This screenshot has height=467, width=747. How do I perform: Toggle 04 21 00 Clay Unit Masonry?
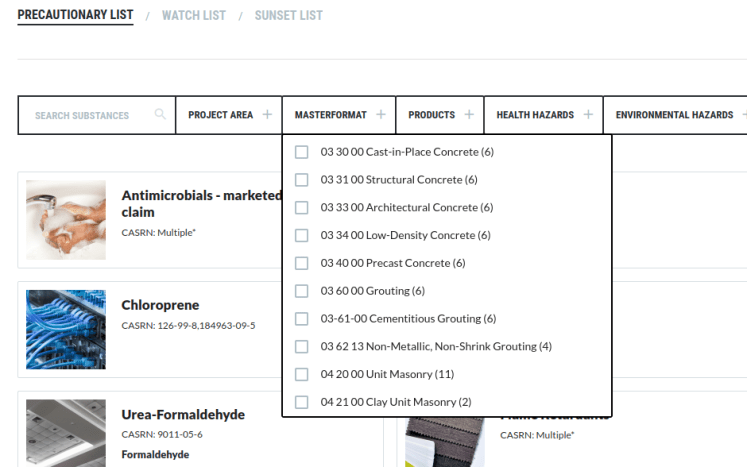coord(302,402)
